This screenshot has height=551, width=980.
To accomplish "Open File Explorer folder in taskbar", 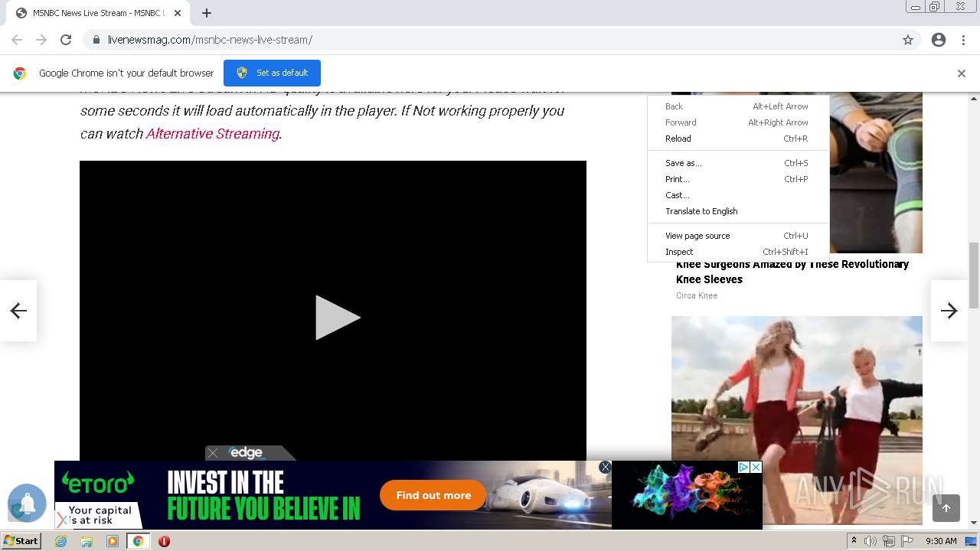I will click(87, 541).
